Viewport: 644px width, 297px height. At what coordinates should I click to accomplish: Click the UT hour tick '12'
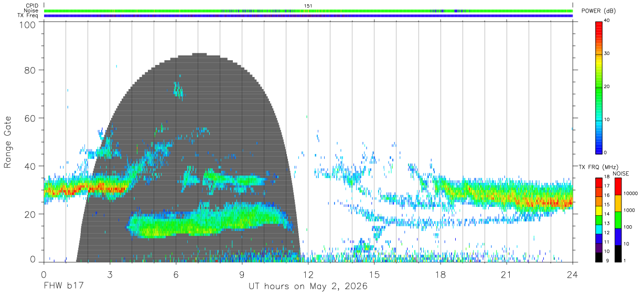308,274
